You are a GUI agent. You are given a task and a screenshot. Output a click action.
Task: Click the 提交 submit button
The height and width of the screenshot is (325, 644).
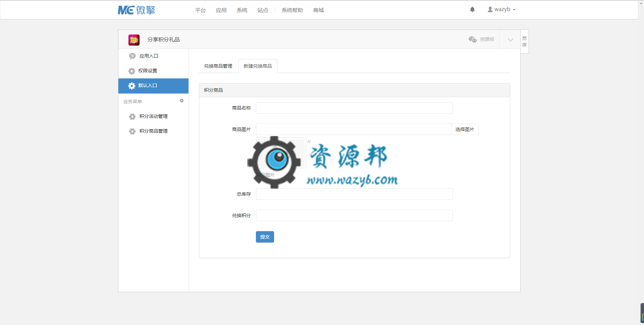click(265, 237)
